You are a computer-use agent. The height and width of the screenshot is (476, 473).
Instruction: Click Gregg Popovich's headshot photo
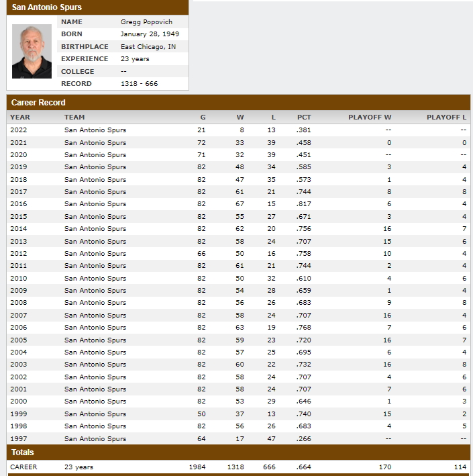point(32,51)
